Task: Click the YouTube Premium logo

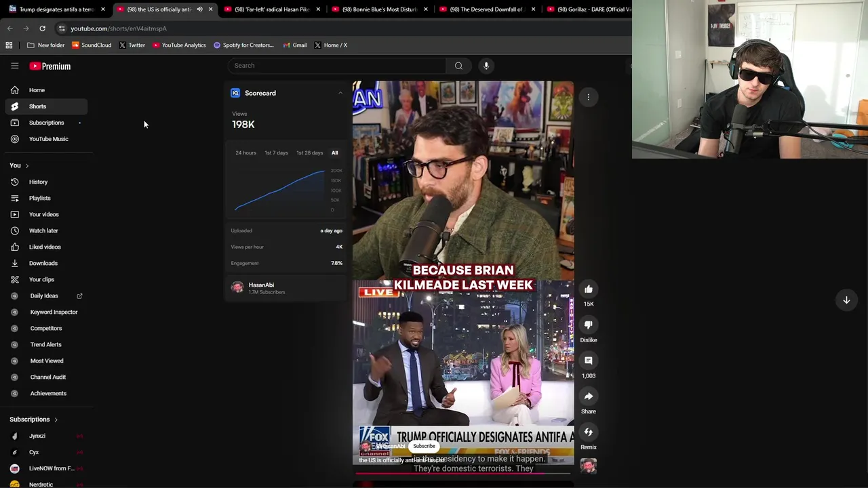Action: pos(50,66)
